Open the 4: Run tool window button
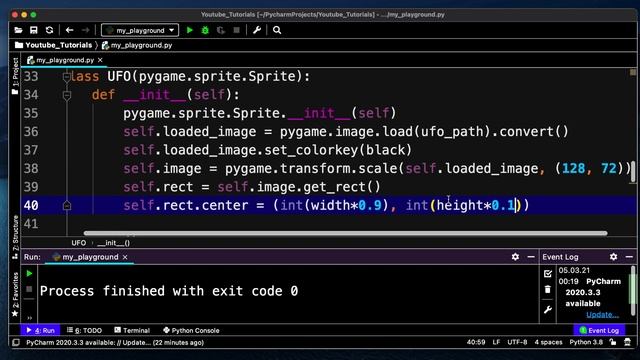 point(40,330)
